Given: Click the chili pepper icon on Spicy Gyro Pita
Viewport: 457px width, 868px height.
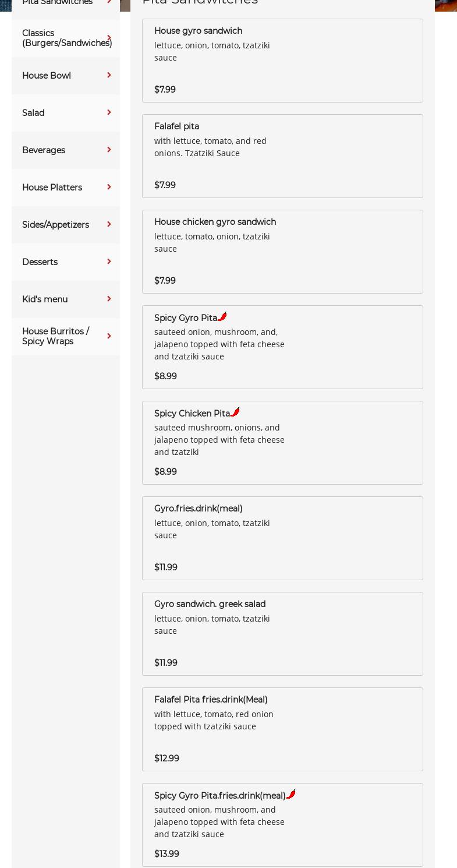Looking at the screenshot, I should pos(222,317).
